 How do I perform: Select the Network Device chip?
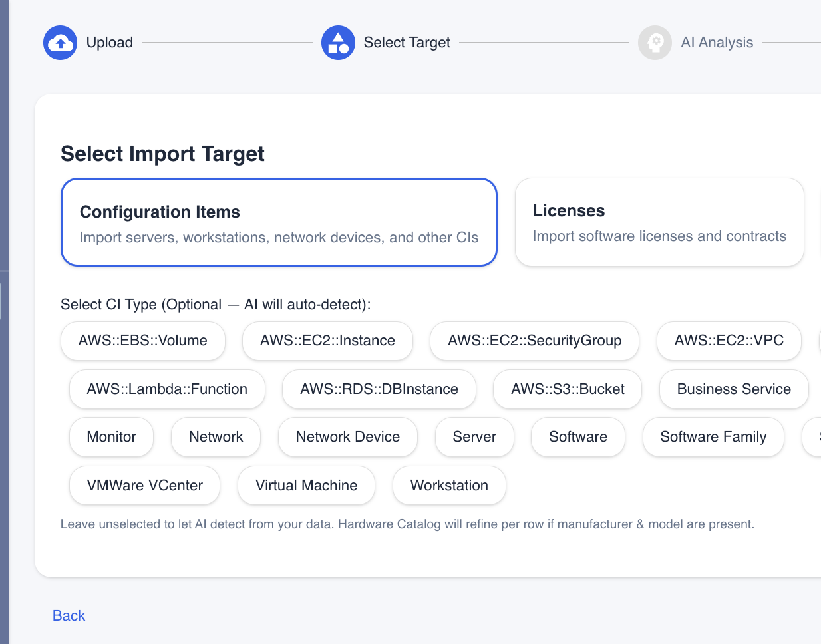point(347,437)
